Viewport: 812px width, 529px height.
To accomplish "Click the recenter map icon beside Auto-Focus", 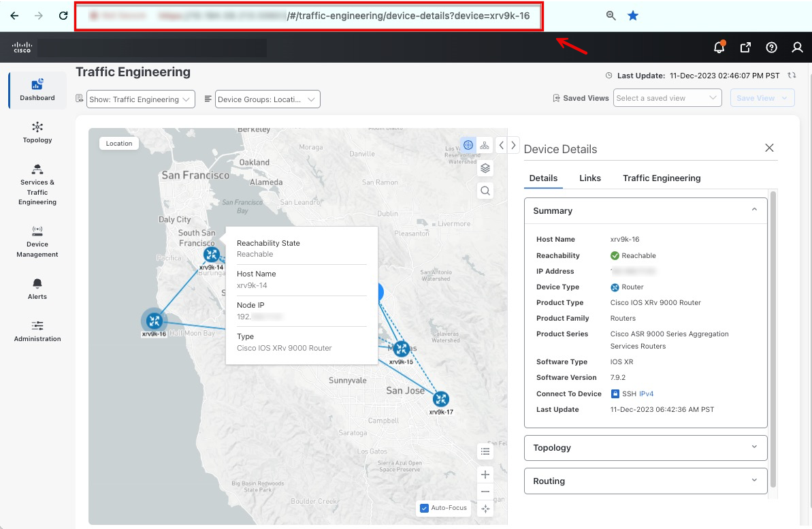I will [485, 509].
